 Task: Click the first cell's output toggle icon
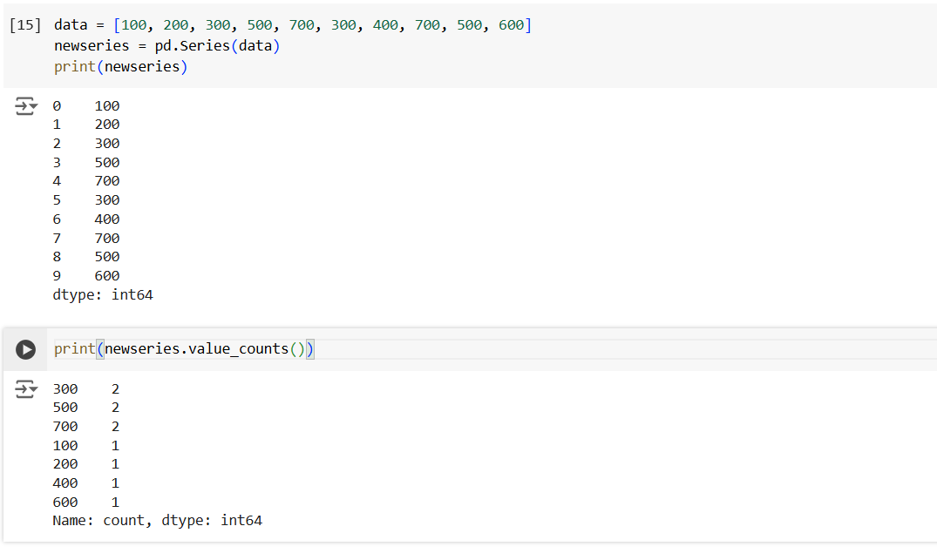coord(26,107)
